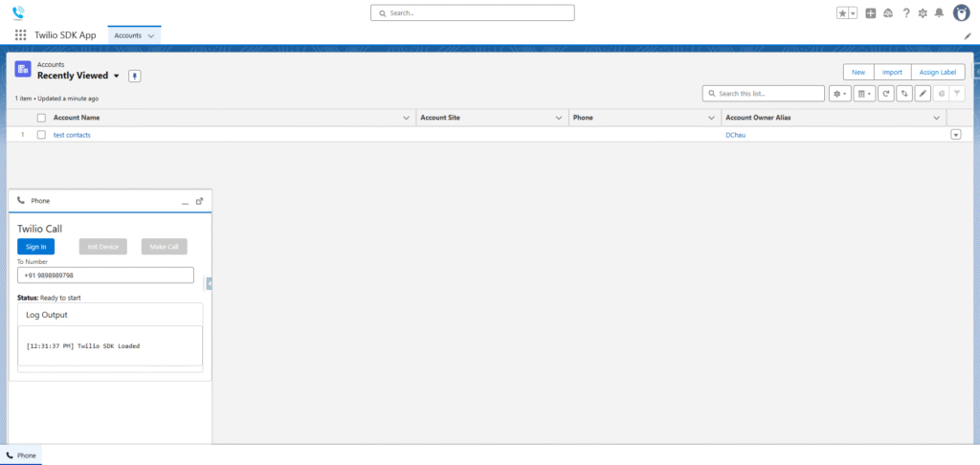Click the Assign Label button
The image size is (980, 465).
coord(938,72)
